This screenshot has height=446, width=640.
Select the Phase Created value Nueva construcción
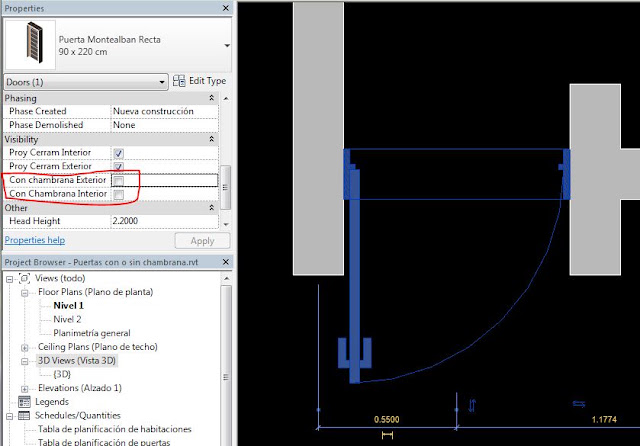[x=164, y=111]
